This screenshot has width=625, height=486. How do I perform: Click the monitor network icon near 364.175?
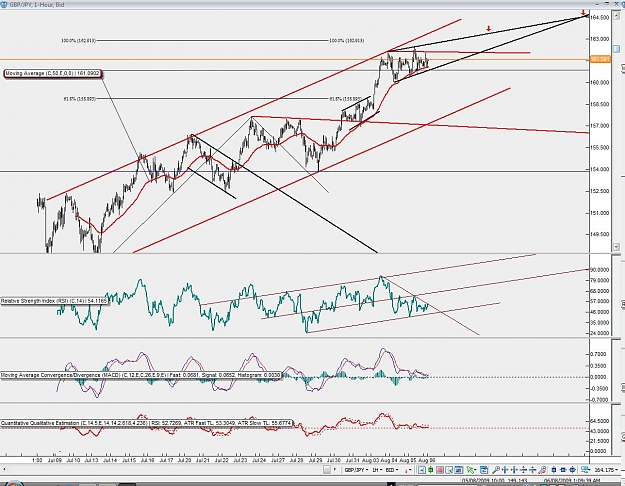click(585, 470)
